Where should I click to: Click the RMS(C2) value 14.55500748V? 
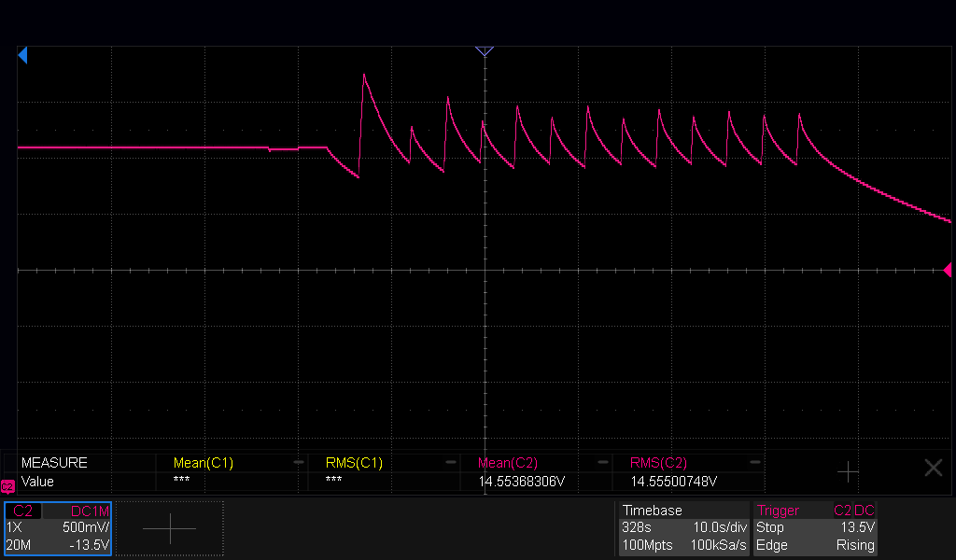pos(674,482)
